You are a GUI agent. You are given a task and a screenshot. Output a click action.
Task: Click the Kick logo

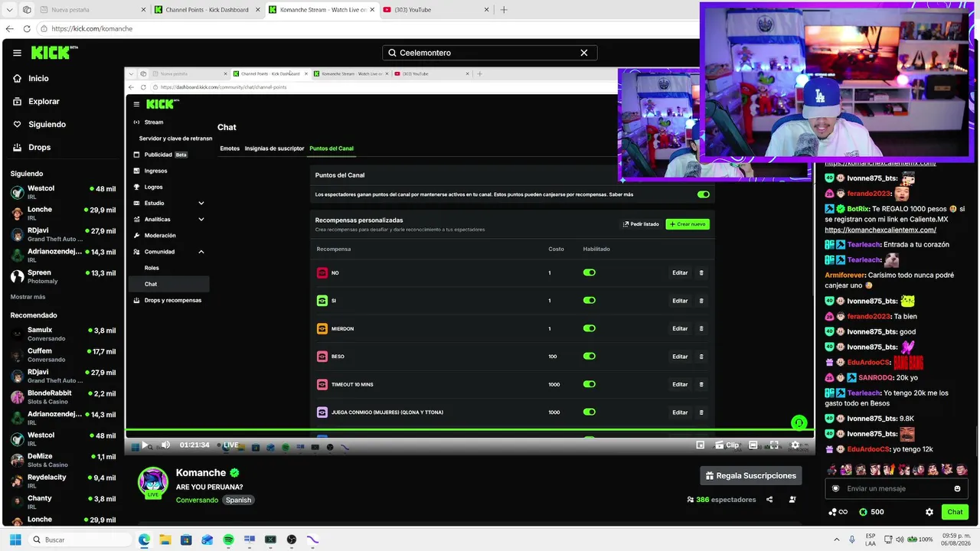click(x=54, y=53)
